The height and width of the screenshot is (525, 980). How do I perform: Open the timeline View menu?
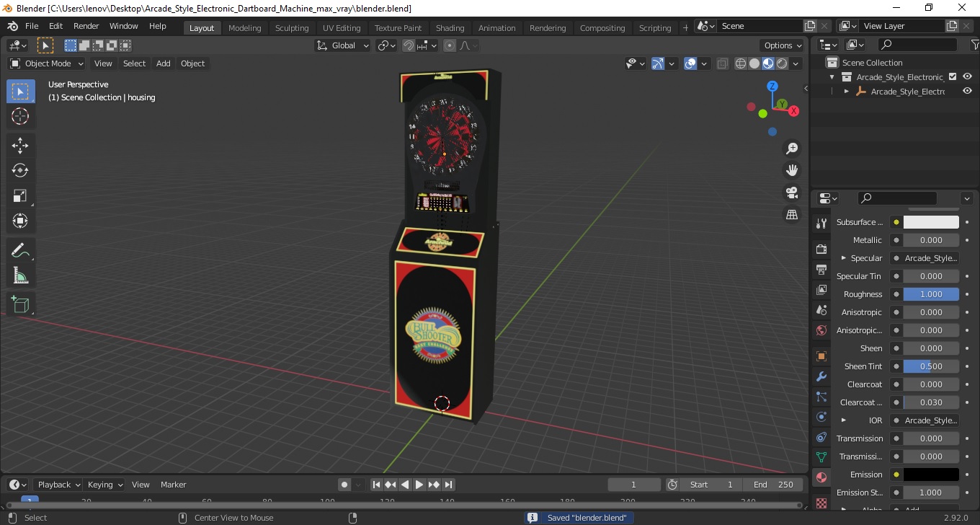tap(141, 485)
